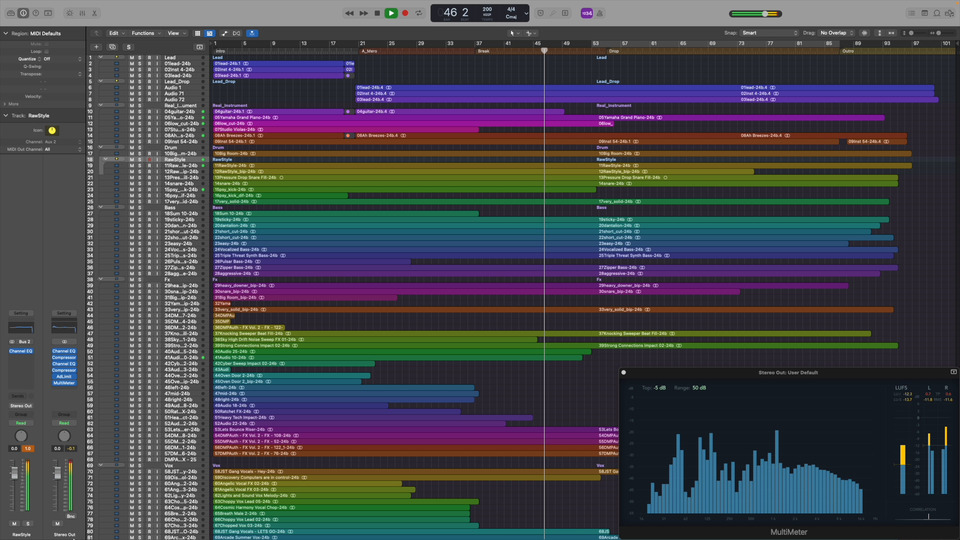Start recording with the red Record button
Viewport: 960px width, 540px height.
405,13
